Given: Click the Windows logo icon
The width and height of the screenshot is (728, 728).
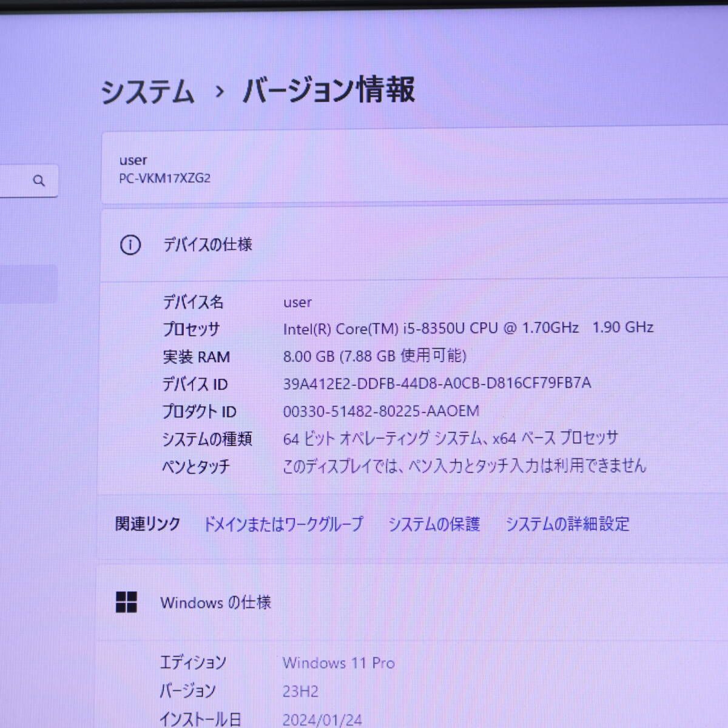Looking at the screenshot, I should 126,602.
